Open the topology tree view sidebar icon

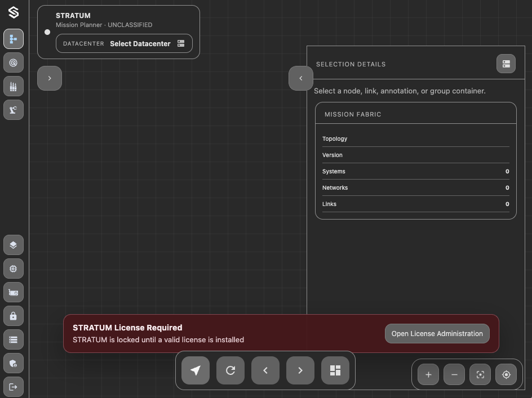pyautogui.click(x=14, y=39)
